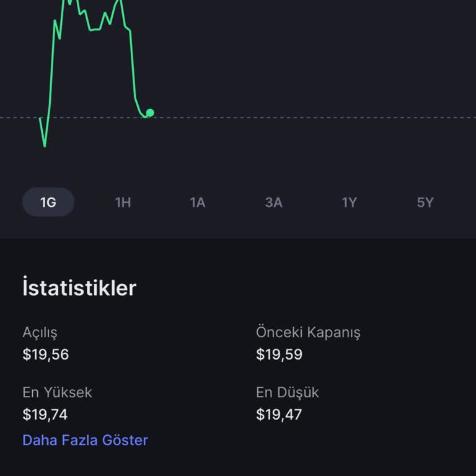Image resolution: width=476 pixels, height=476 pixels.
Task: Click the Daha Fazla Göster link
Action: 85,440
